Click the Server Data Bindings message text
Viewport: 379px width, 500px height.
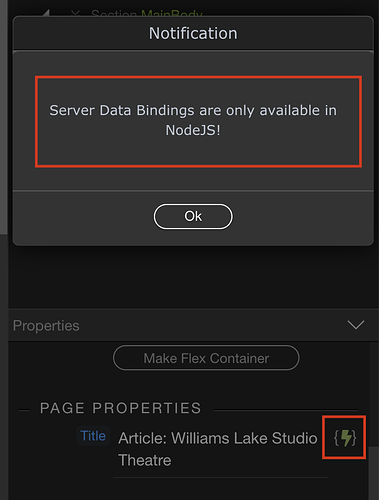[x=193, y=120]
